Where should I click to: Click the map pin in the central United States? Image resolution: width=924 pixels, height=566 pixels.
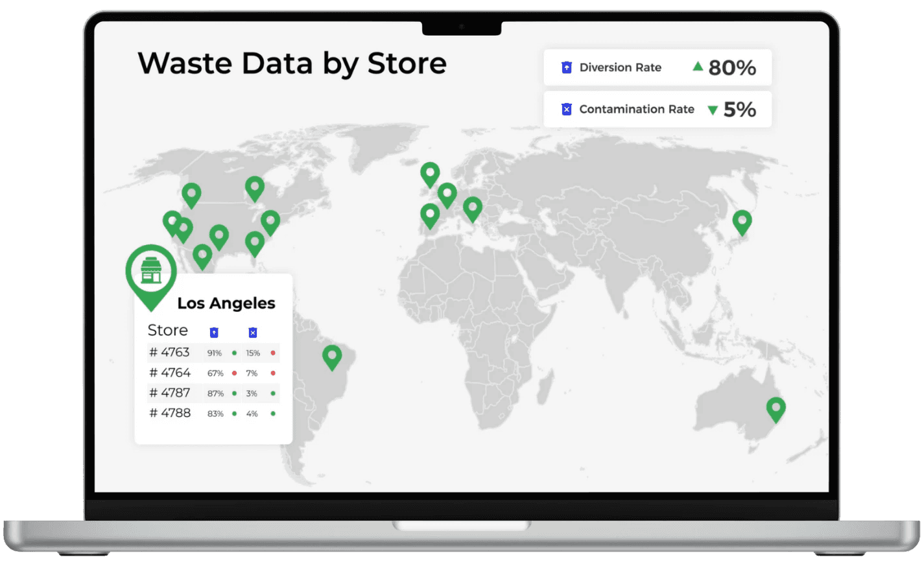point(219,237)
